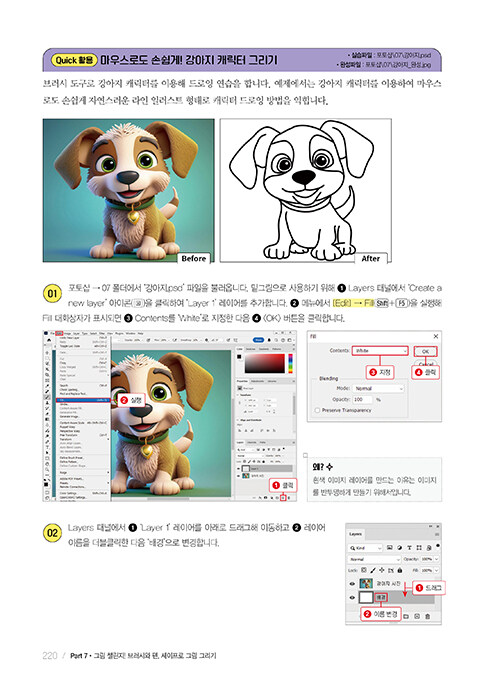Hide the dog photo layer with eye icon

point(352,584)
